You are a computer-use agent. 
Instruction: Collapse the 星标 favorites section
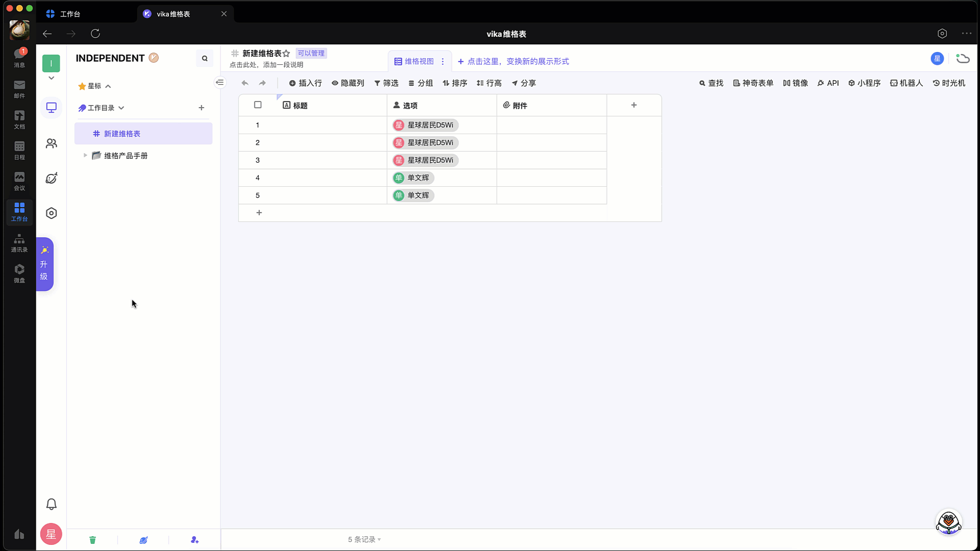coord(108,86)
